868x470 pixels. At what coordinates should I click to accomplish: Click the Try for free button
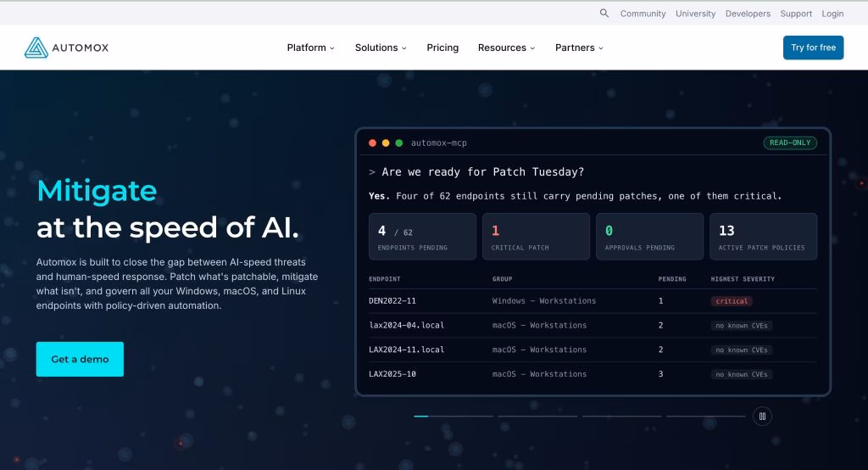tap(813, 48)
